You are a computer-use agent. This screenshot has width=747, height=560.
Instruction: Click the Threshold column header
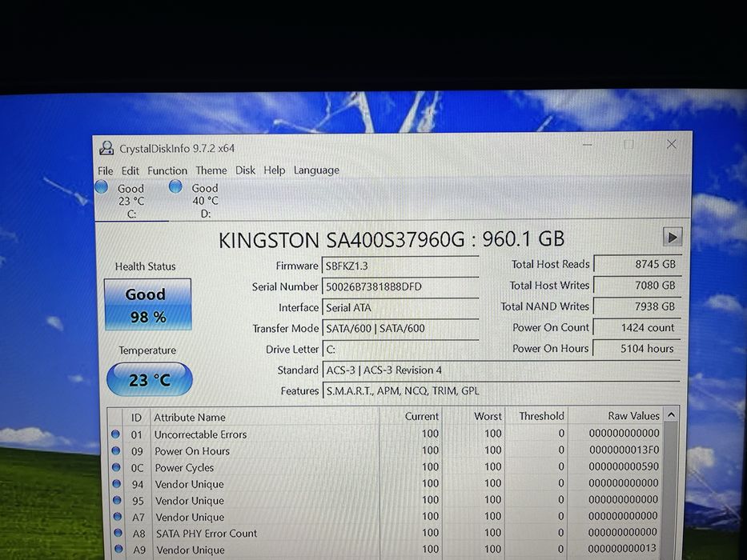tap(536, 416)
